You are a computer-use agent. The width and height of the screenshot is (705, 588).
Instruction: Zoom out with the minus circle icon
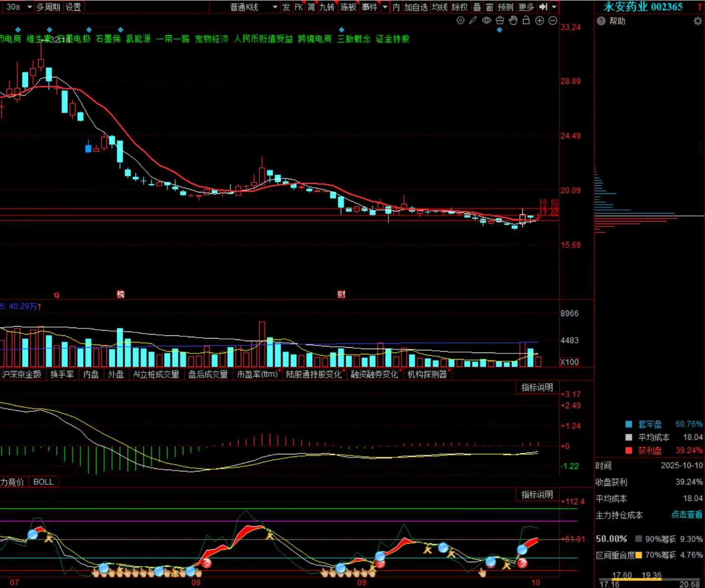coord(553,21)
